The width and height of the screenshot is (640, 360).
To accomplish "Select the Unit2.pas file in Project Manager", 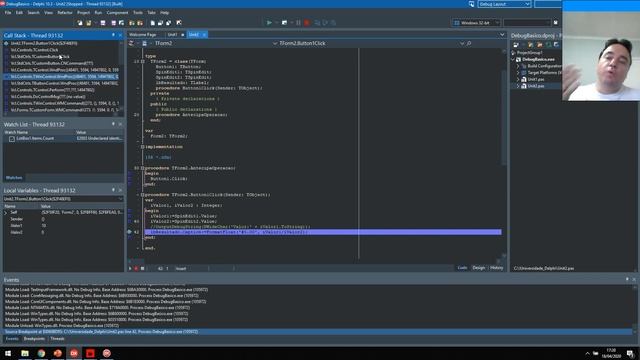I will 536,86.
